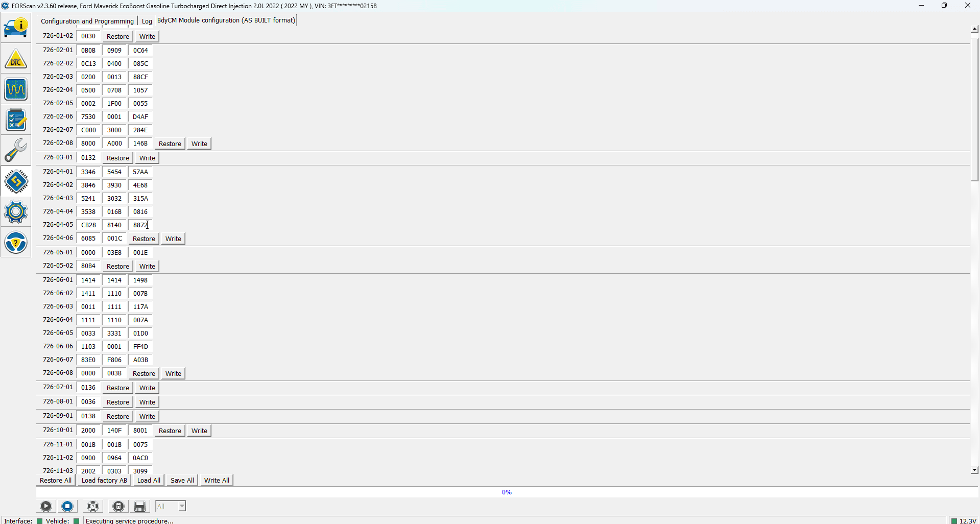Open the settings gear section
Image resolution: width=980 pixels, height=524 pixels.
tap(16, 212)
